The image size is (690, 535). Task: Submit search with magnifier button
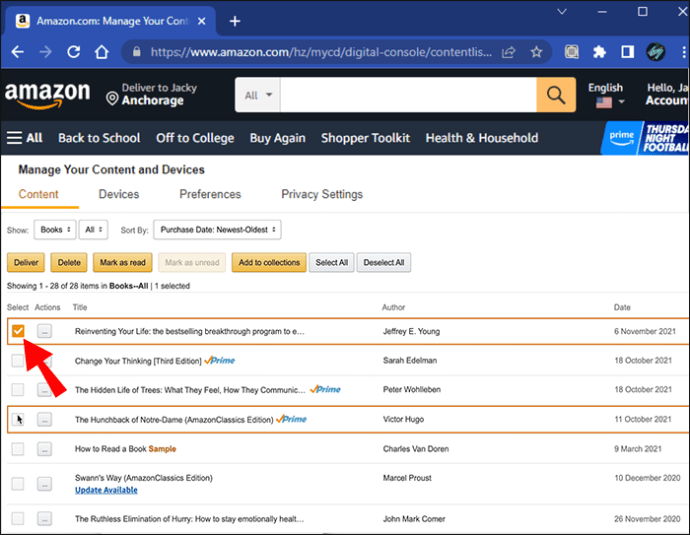[556, 95]
